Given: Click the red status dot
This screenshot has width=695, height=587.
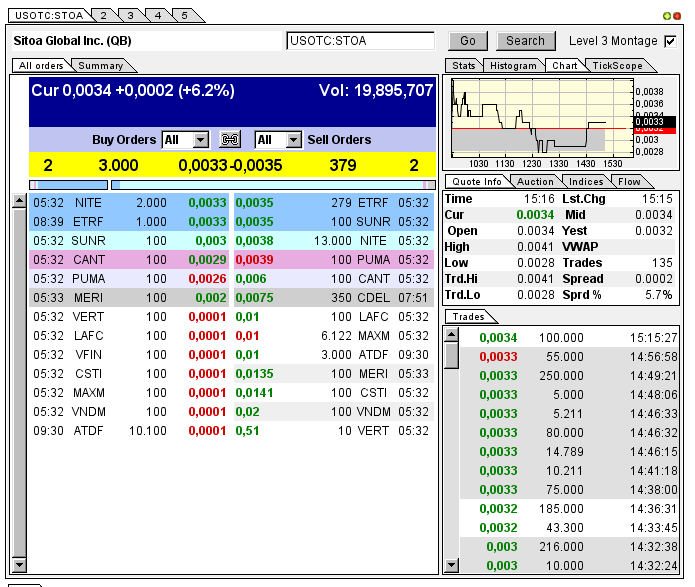Looking at the screenshot, I should coord(677,16).
